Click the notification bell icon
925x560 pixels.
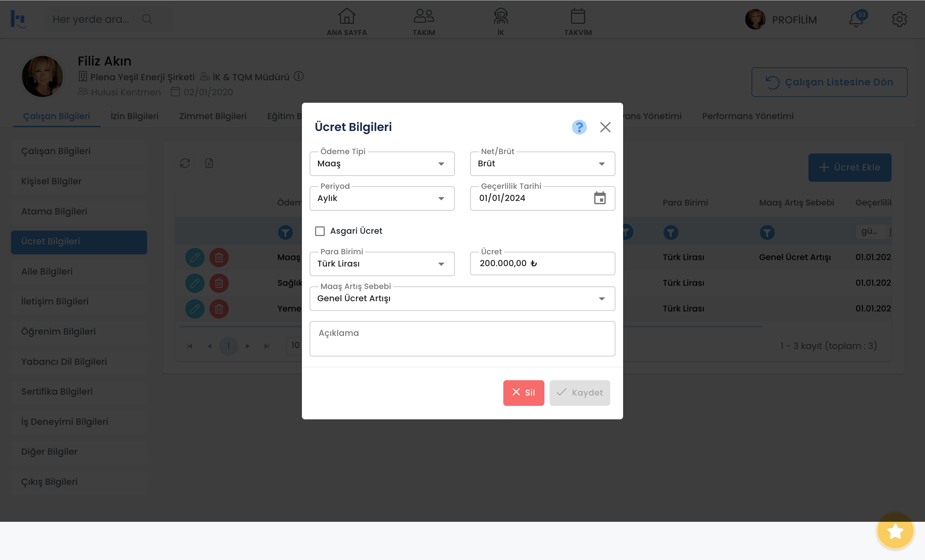tap(856, 20)
